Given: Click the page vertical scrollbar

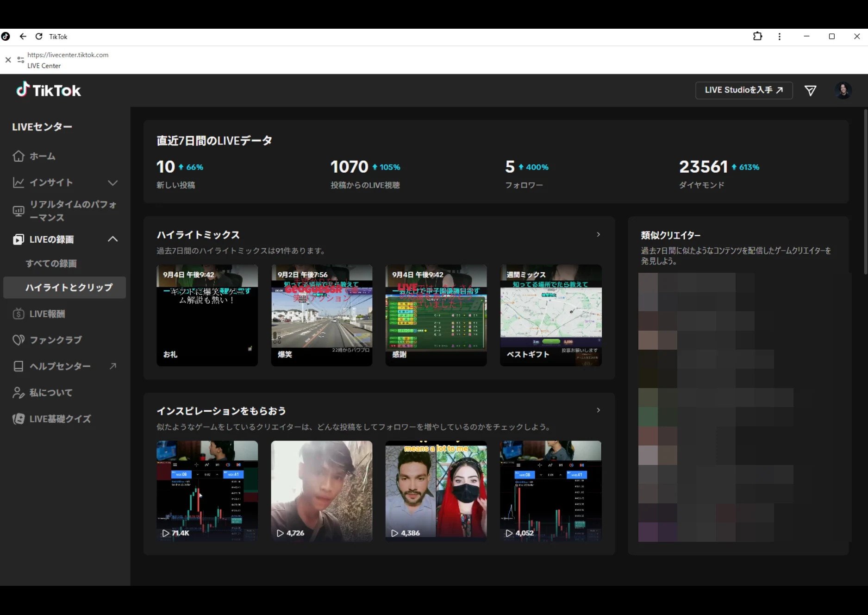Looking at the screenshot, I should [865, 192].
